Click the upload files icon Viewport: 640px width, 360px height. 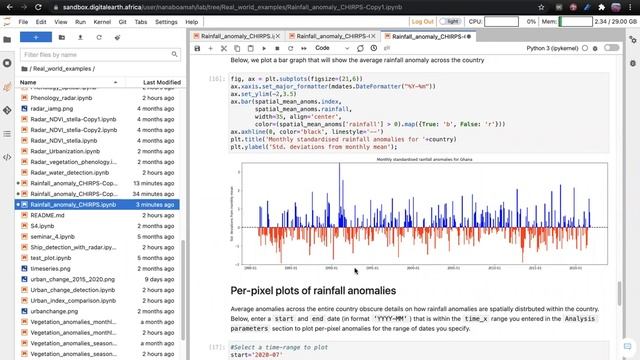click(x=80, y=37)
